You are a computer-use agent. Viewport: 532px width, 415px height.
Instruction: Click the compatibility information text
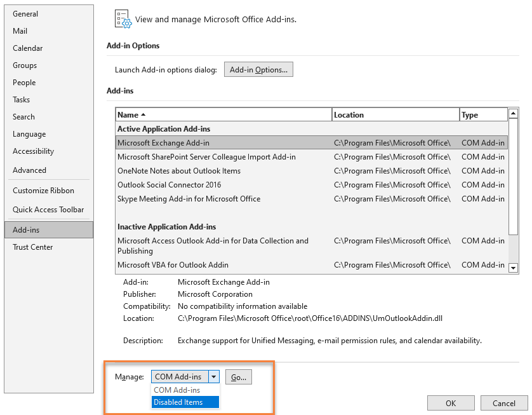243,306
